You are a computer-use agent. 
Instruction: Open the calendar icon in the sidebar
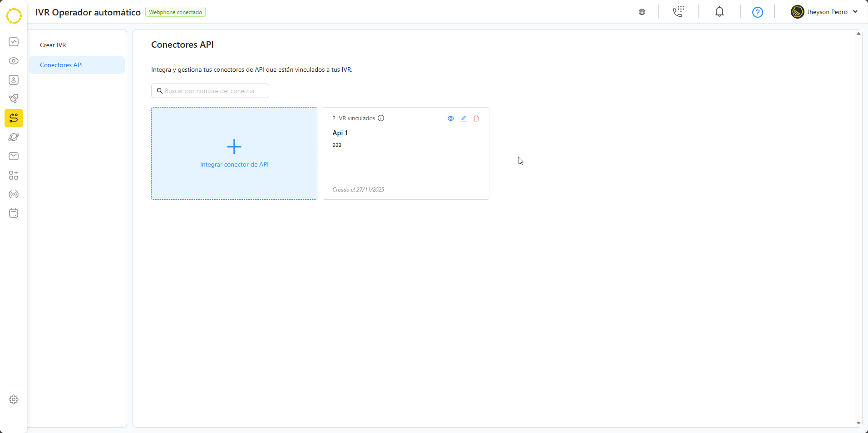(14, 213)
